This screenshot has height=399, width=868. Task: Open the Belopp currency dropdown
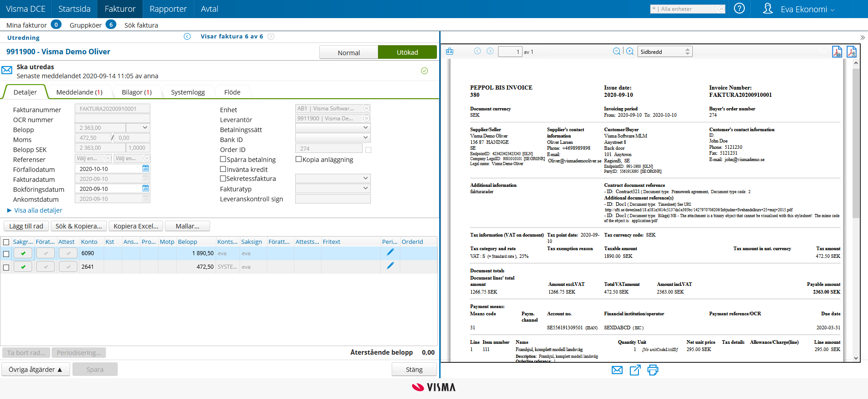point(138,128)
